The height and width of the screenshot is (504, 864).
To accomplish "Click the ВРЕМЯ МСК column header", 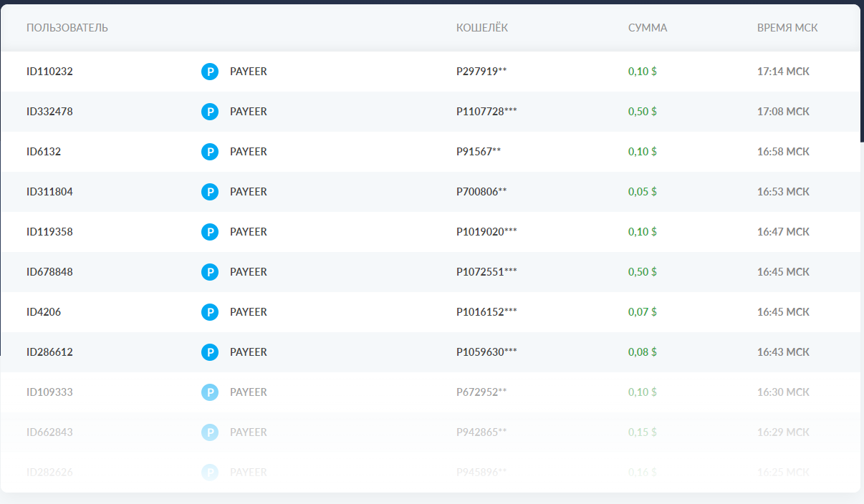I will 787,28.
